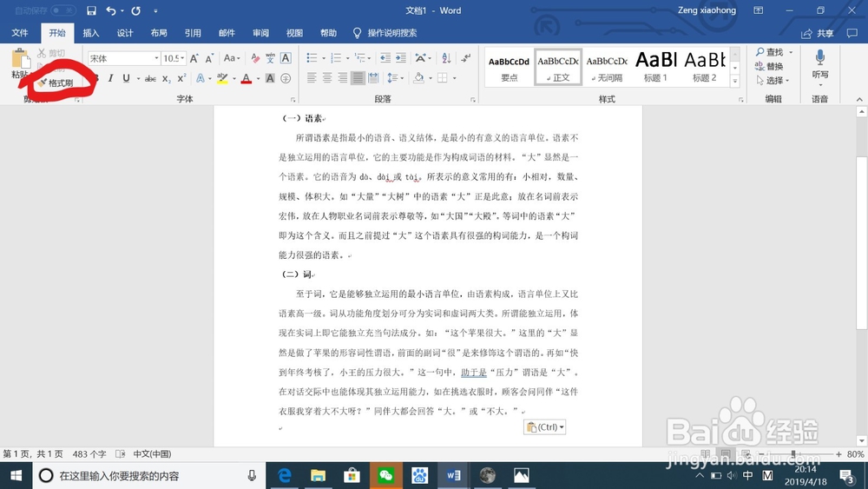Apply distributed alignment
The image size is (868, 489).
(373, 78)
